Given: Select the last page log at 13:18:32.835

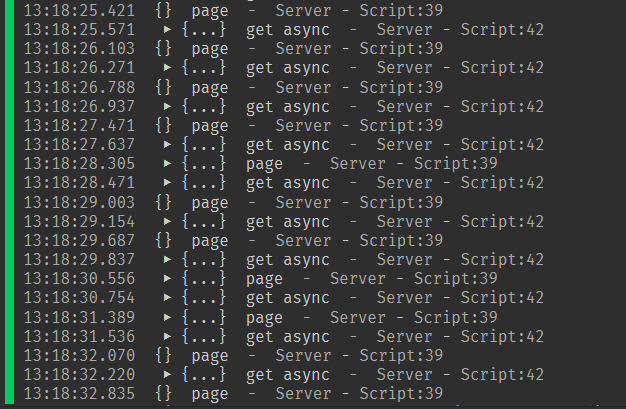Looking at the screenshot, I should click(209, 394).
